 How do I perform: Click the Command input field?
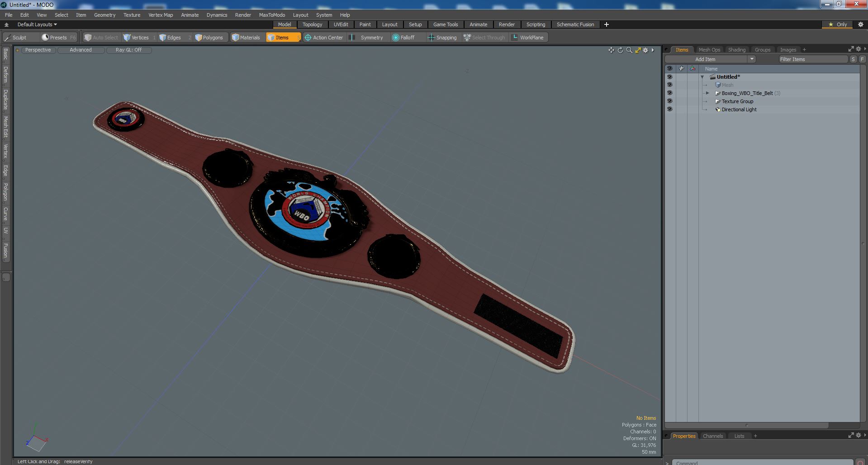(x=762, y=462)
